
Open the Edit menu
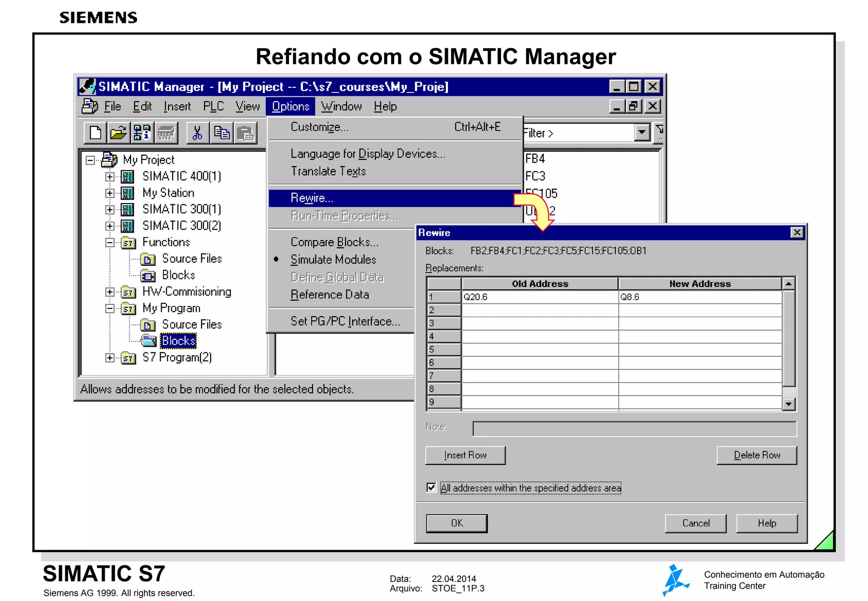click(142, 106)
